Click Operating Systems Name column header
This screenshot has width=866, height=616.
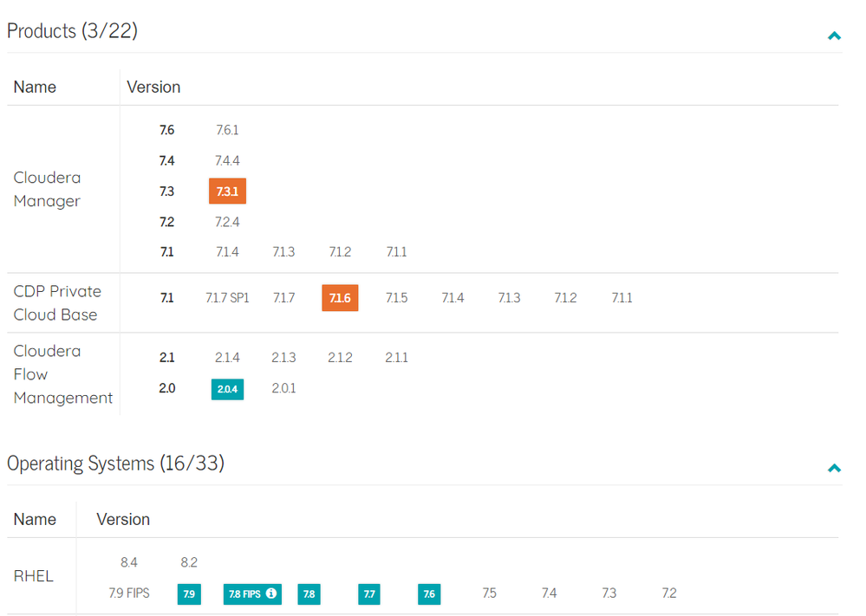pos(35,520)
